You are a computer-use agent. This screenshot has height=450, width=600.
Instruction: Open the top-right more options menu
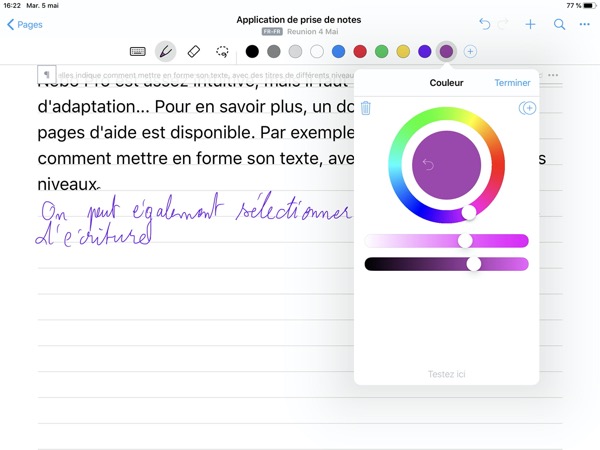(585, 24)
